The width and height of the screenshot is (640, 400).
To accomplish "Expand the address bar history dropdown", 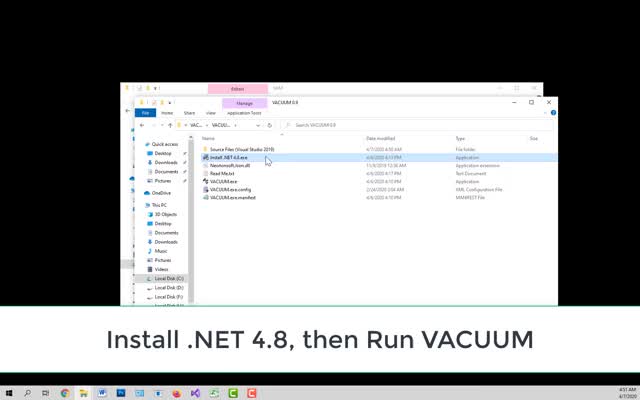I will (x=258, y=125).
